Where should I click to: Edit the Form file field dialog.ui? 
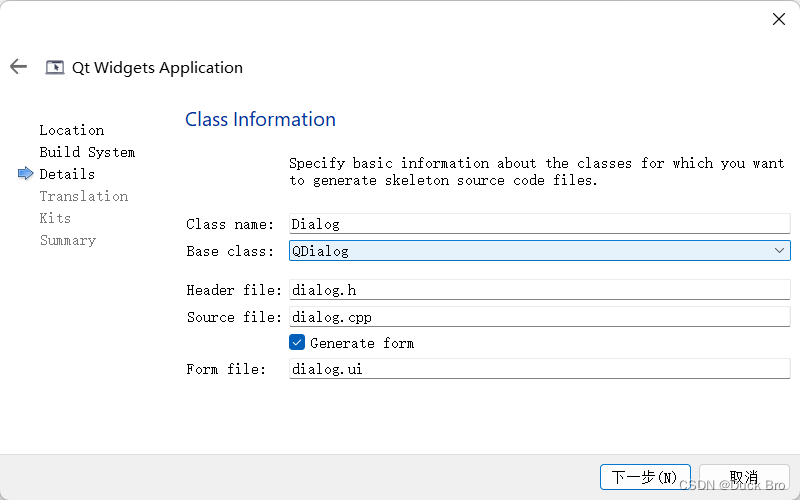tap(540, 368)
